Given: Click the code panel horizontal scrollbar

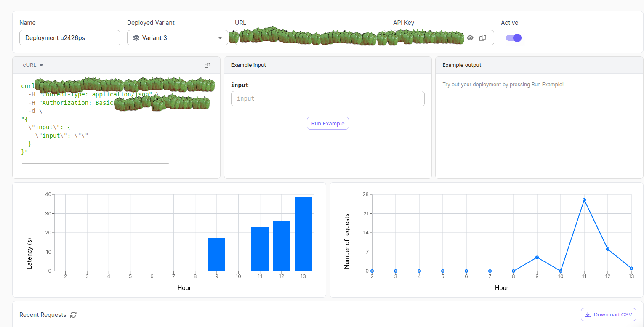Looking at the screenshot, I should point(95,163).
